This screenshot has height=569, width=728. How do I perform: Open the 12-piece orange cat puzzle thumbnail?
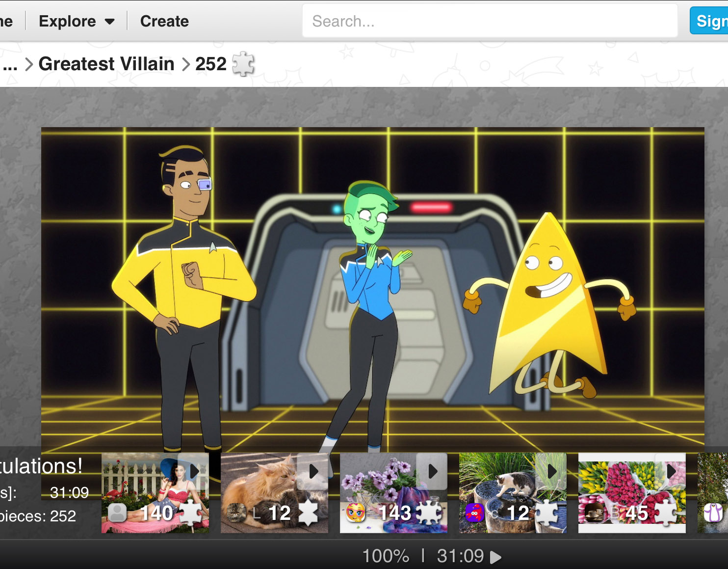(274, 492)
